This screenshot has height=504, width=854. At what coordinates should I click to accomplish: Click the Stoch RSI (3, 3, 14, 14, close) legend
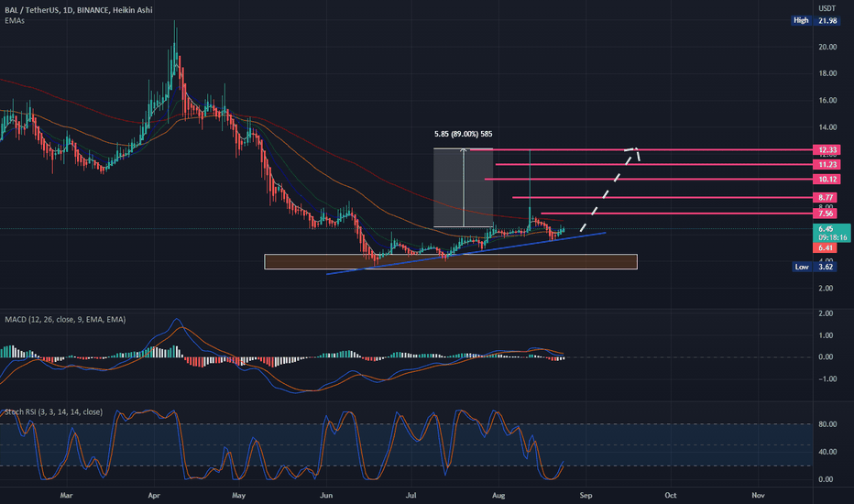click(53, 412)
